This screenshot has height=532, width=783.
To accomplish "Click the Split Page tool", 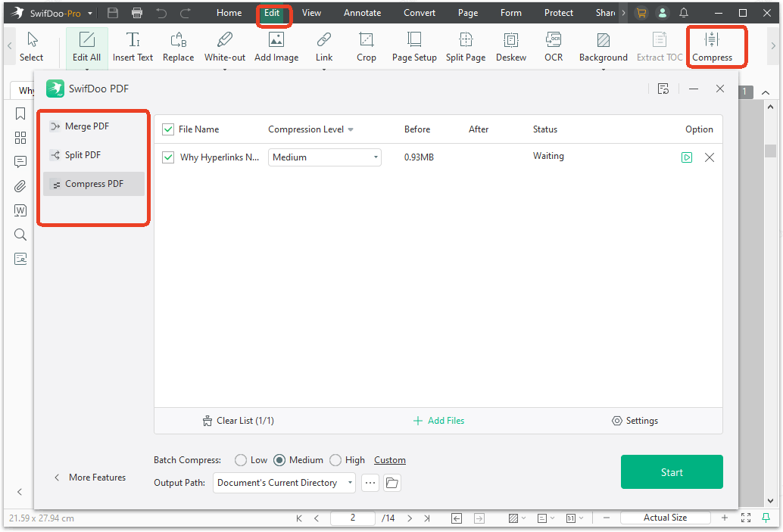I will 466,46.
